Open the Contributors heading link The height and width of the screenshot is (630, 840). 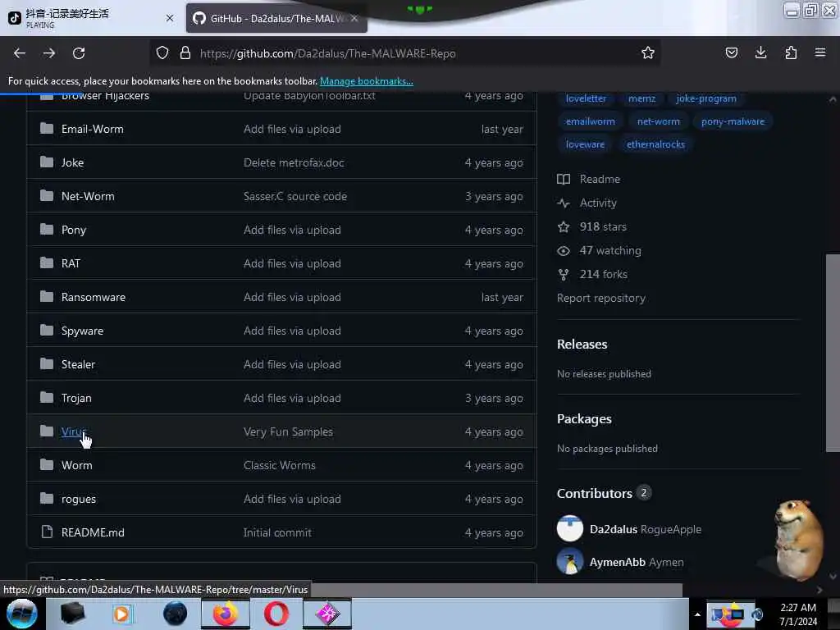[x=604, y=493]
